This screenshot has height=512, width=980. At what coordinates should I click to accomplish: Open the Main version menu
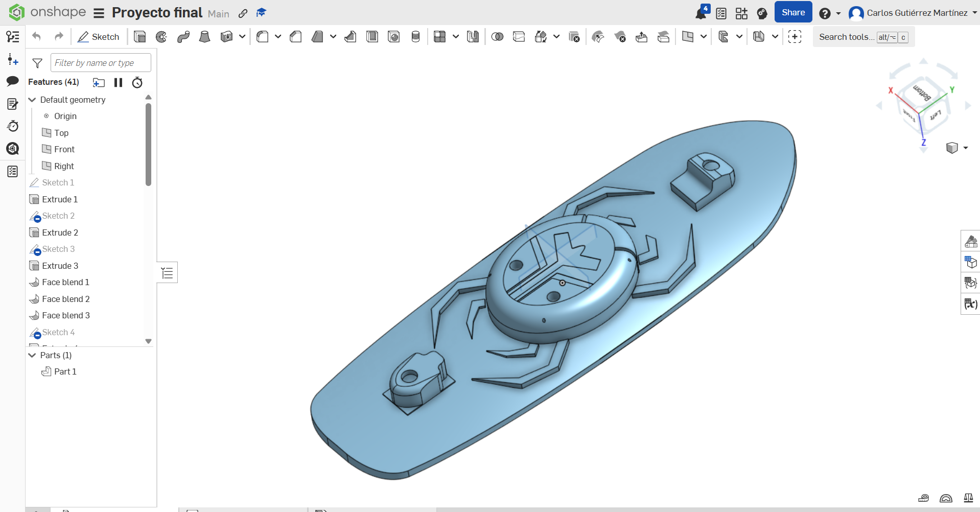coord(219,14)
